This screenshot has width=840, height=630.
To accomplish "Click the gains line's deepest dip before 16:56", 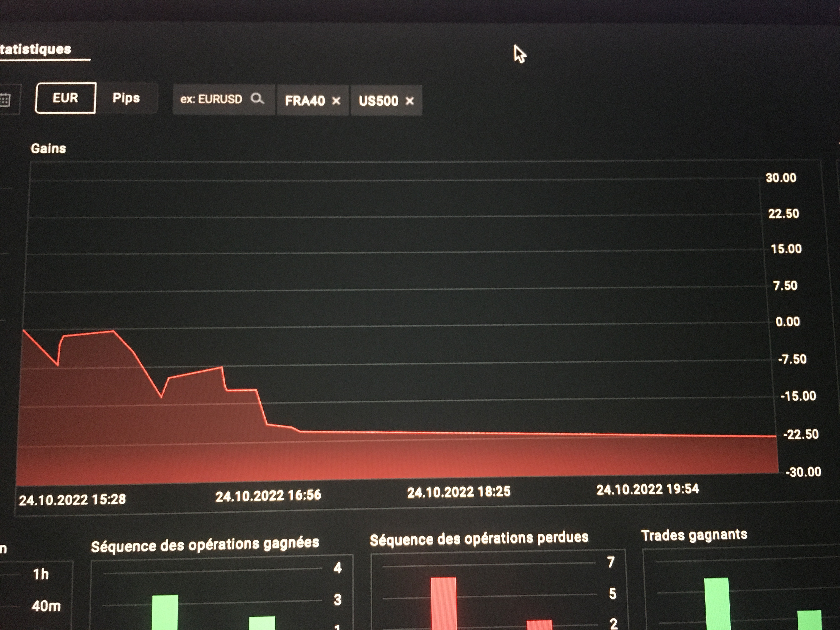I will [161, 397].
